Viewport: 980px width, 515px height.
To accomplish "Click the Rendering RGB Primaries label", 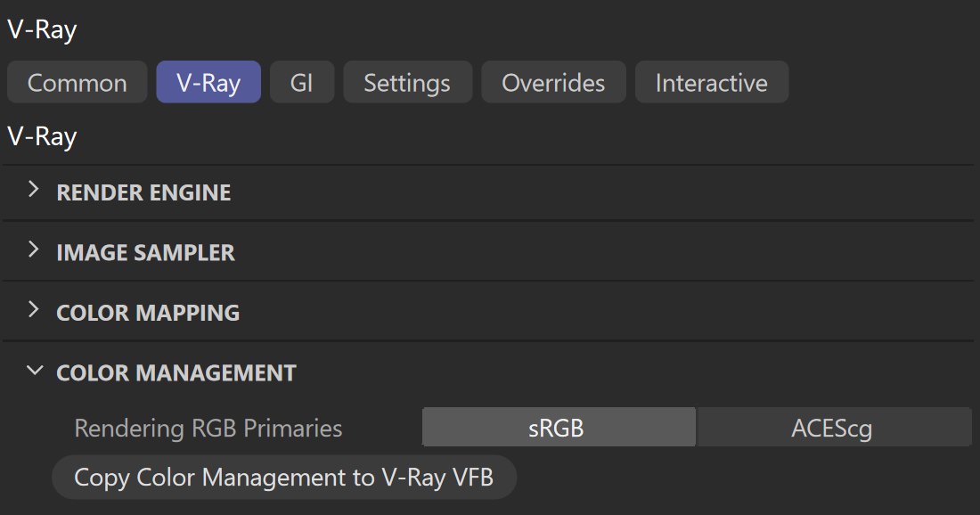I will (208, 428).
